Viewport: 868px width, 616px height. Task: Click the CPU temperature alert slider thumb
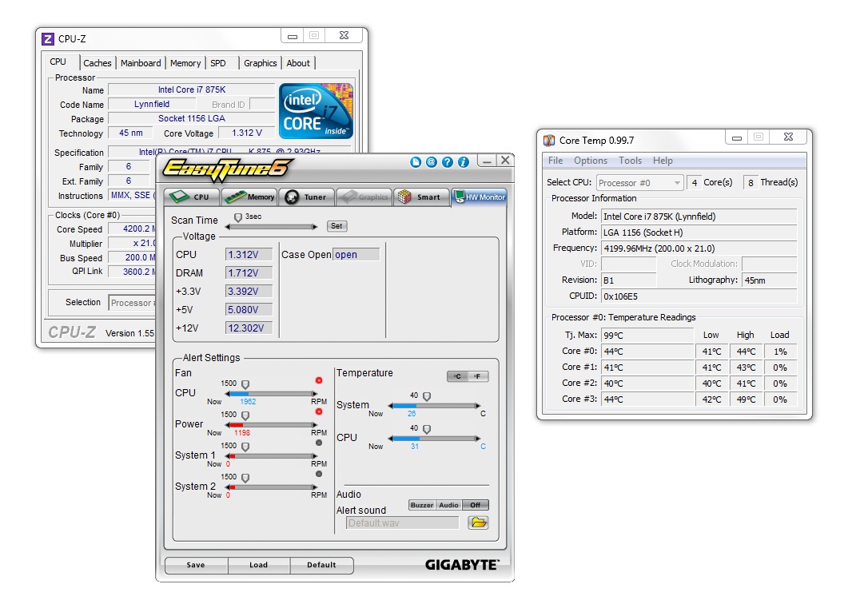tap(427, 430)
